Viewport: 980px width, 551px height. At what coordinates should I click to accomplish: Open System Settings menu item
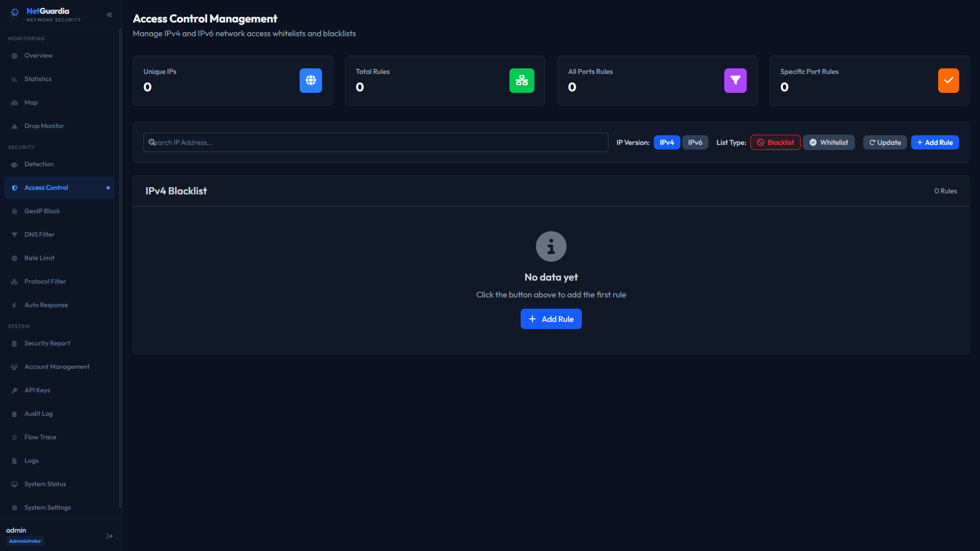tap(59, 508)
